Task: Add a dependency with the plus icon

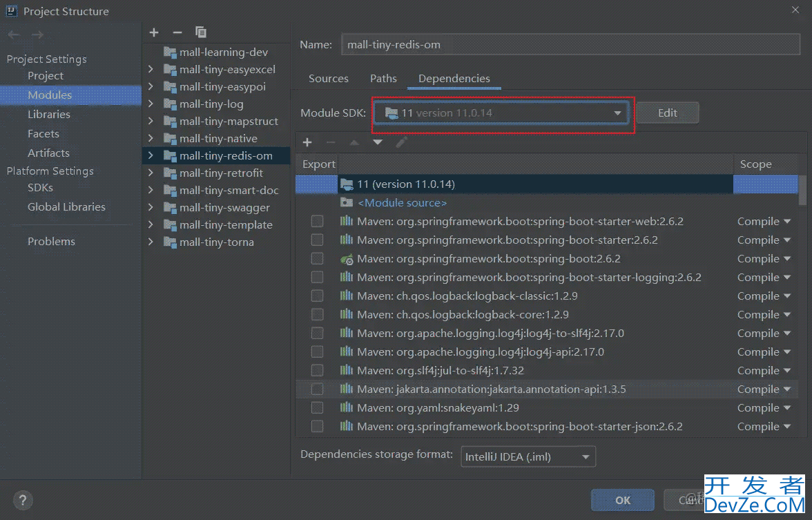Action: (307, 142)
